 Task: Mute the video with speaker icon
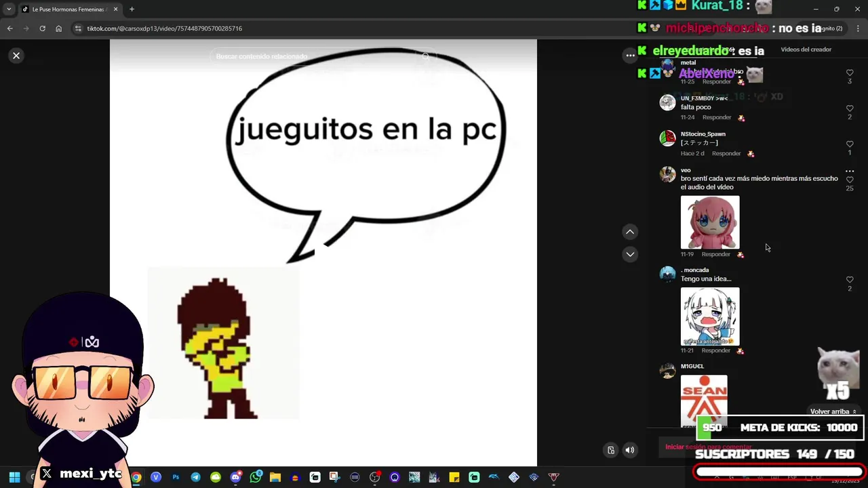[630, 450]
